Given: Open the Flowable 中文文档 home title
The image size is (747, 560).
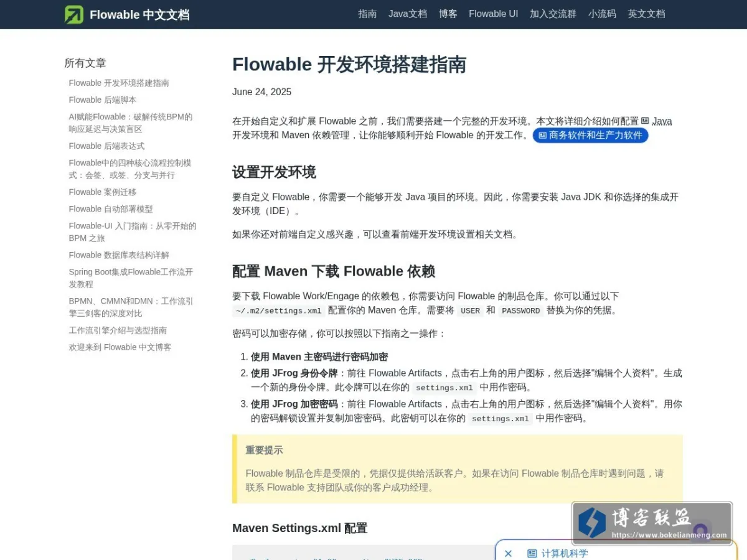Looking at the screenshot, I should tap(139, 15).
